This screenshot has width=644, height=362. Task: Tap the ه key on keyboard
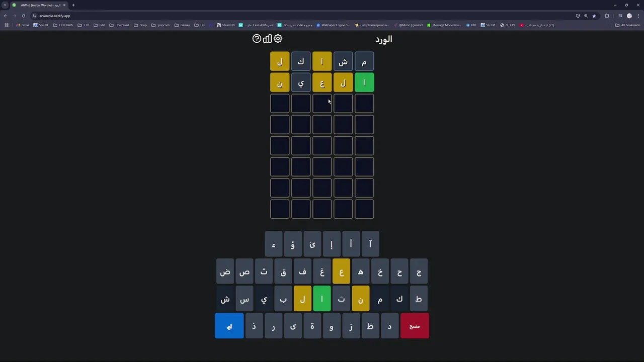pyautogui.click(x=361, y=271)
